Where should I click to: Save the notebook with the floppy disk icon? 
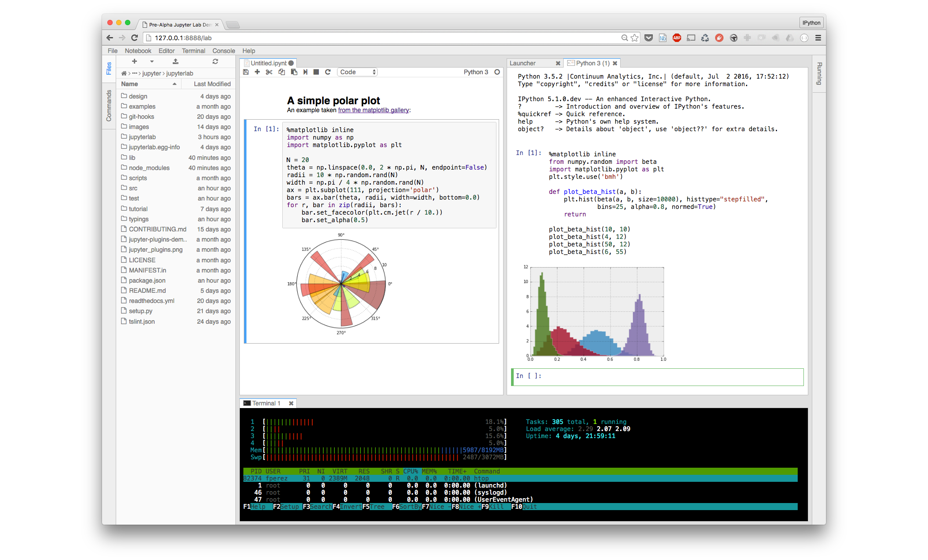tap(246, 72)
